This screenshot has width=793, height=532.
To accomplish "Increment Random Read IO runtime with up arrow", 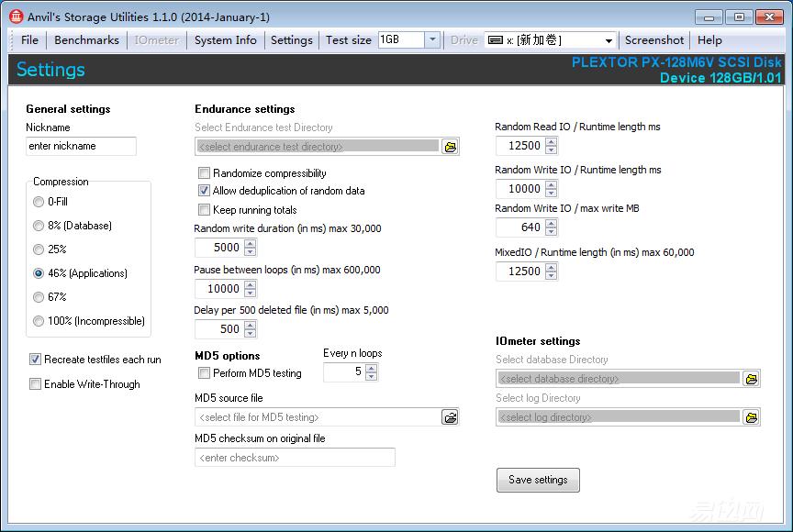I will coord(551,141).
